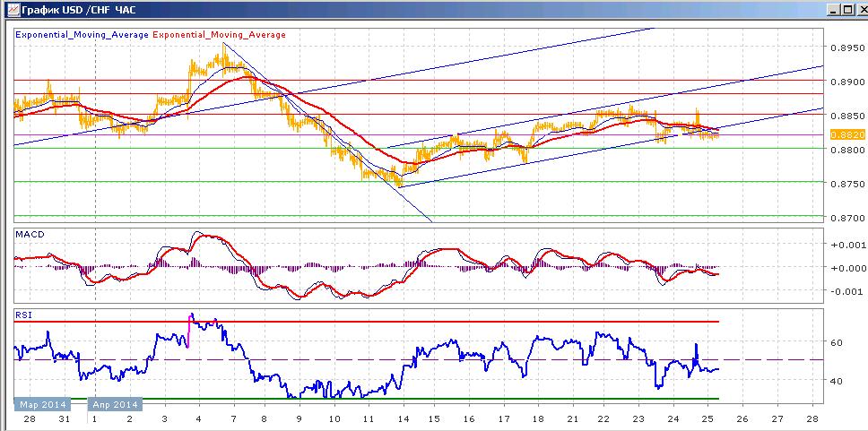868x431 pixels.
Task: Click date 7 on the time axis
Action: tap(233, 418)
